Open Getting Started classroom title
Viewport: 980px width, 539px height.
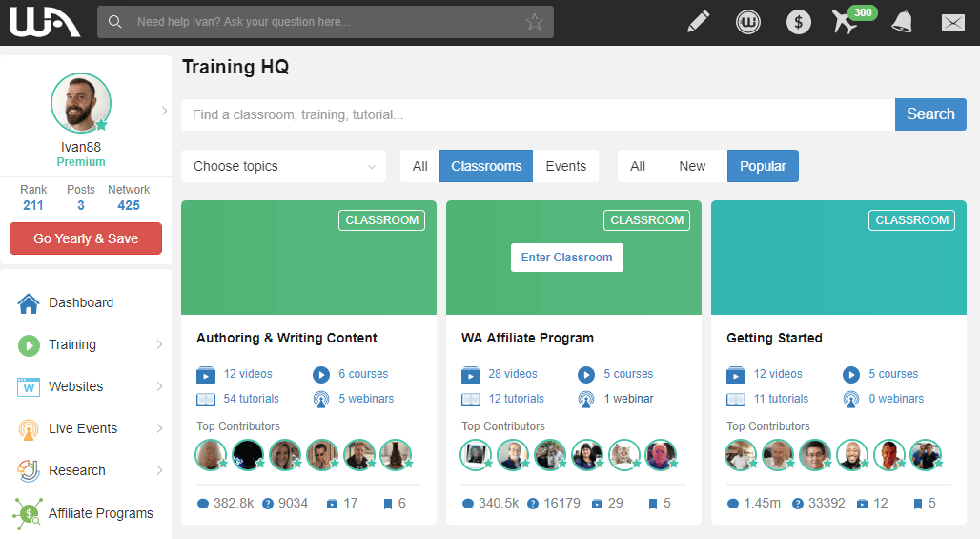point(774,339)
